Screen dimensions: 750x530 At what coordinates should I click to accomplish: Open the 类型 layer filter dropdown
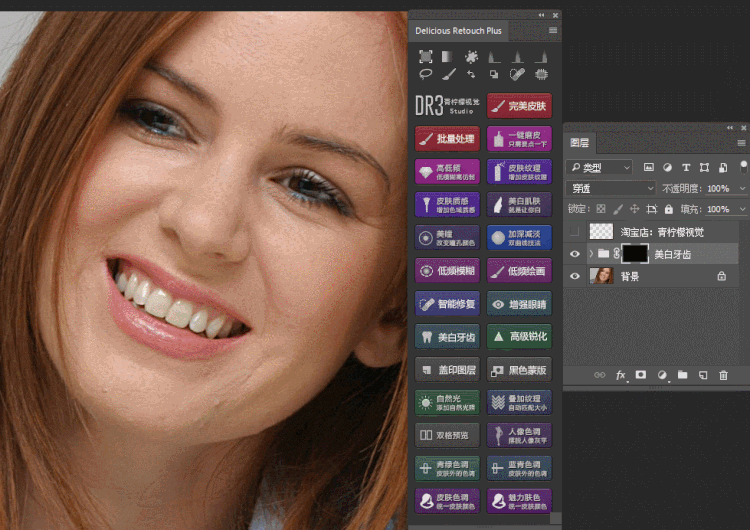pyautogui.click(x=599, y=167)
